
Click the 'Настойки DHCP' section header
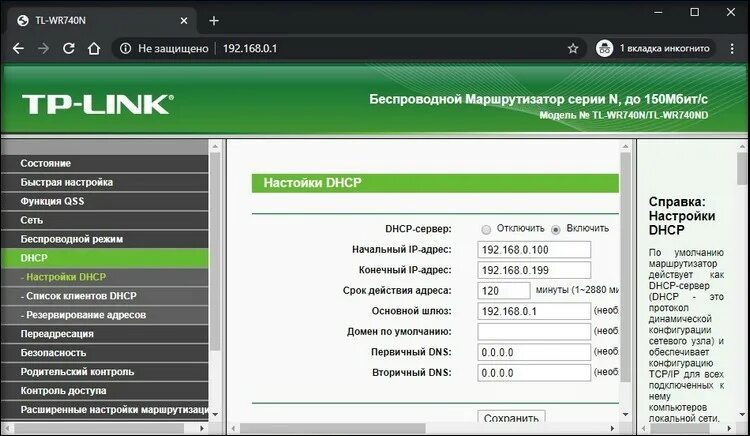coord(435,183)
